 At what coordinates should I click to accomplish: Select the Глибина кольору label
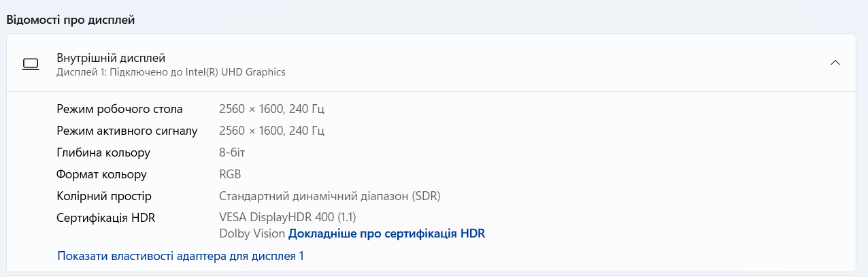tap(103, 152)
